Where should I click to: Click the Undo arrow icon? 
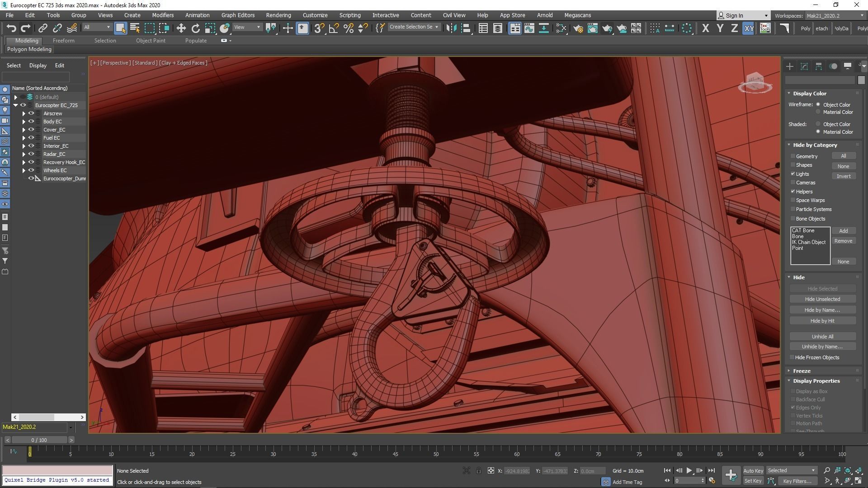[x=11, y=28]
